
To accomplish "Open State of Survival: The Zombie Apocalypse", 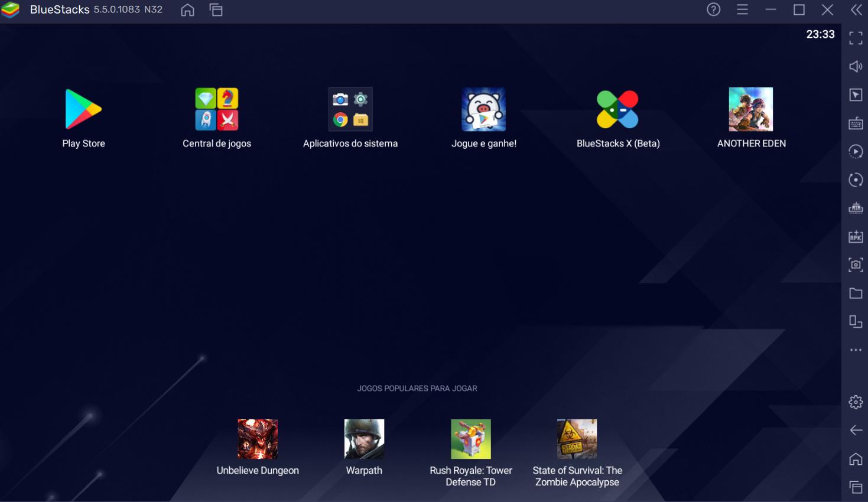I will (x=577, y=439).
